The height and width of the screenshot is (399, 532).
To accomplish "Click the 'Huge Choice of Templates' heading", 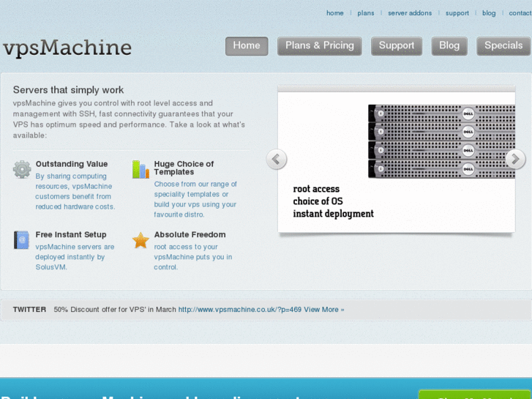I will point(184,168).
